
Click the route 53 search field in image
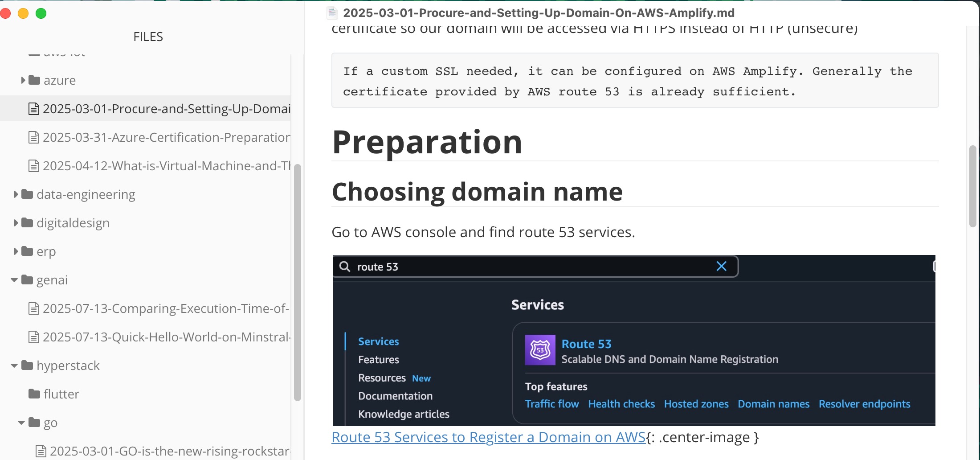(x=535, y=267)
